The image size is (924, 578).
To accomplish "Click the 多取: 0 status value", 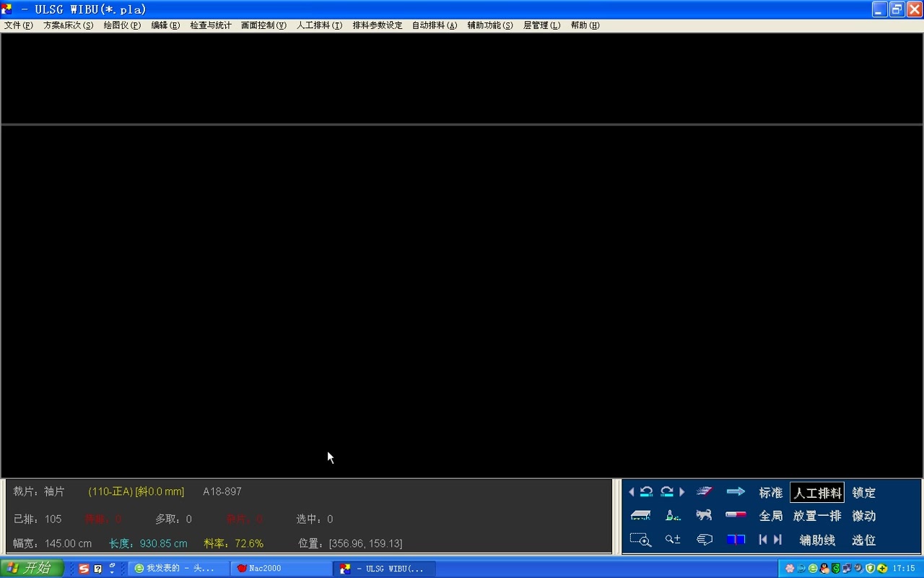I will pos(173,519).
